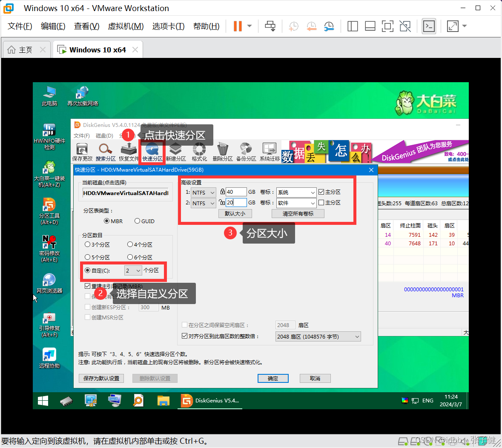Click the System Migration (系统迁移) icon
502x448 pixels.
pyautogui.click(x=270, y=152)
